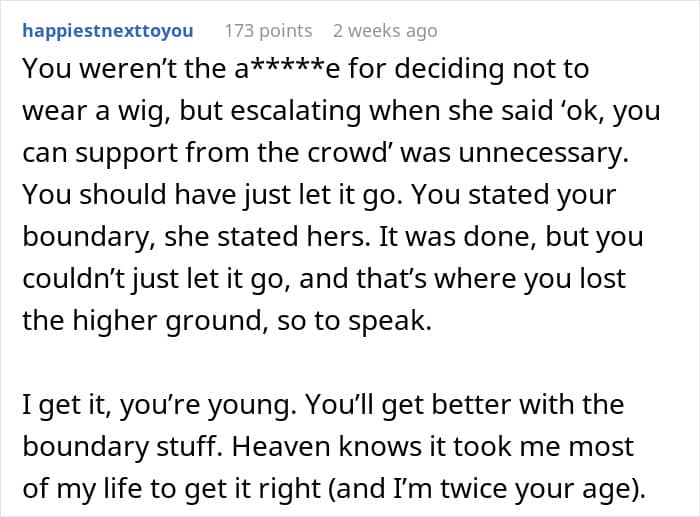The image size is (700, 517).
Task: Click the phrase "she stated hers"
Action: [x=267, y=236]
